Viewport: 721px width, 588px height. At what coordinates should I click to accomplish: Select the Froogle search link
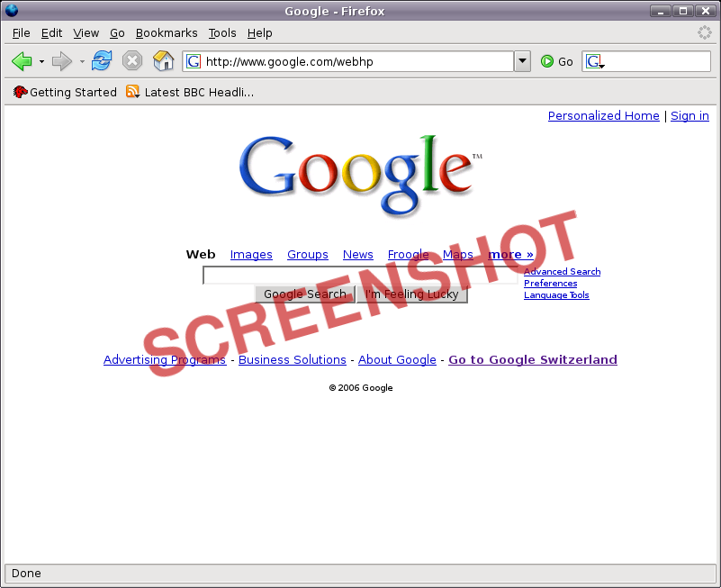409,255
